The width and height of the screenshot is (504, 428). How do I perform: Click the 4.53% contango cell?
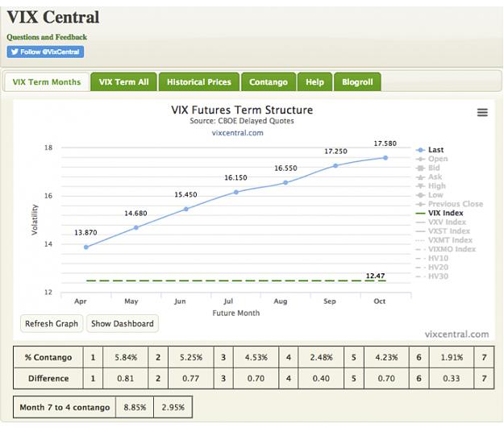pos(256,357)
